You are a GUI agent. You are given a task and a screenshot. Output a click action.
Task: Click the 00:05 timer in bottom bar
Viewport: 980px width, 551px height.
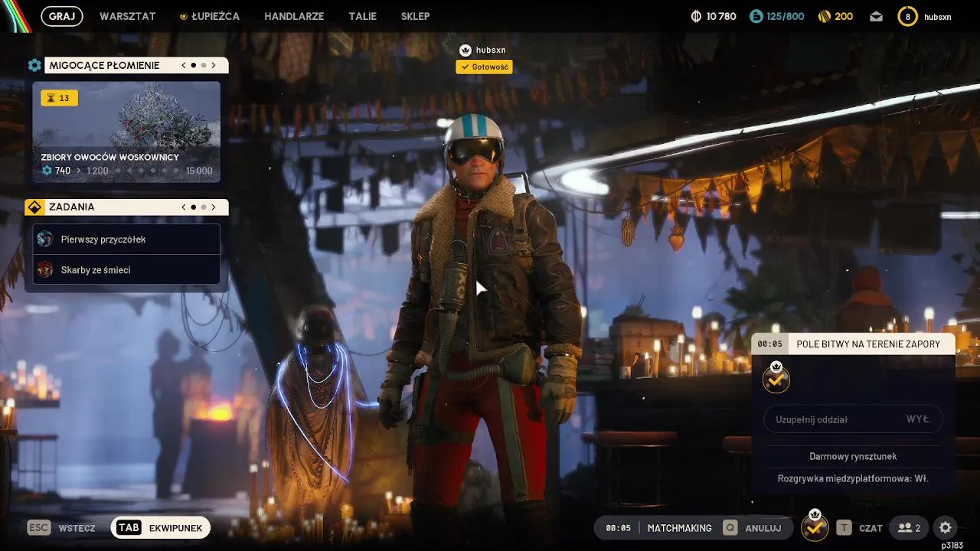618,528
